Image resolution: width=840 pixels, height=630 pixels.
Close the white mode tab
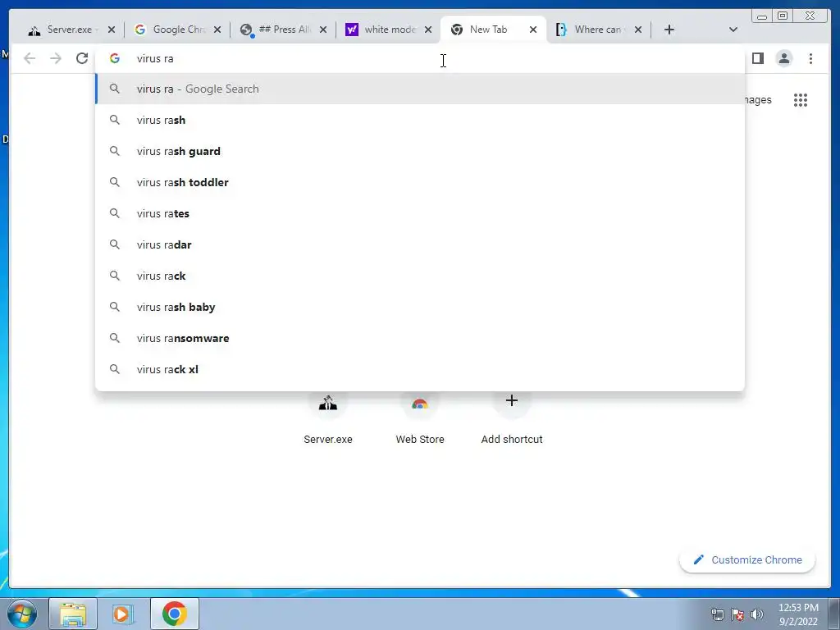pos(428,30)
